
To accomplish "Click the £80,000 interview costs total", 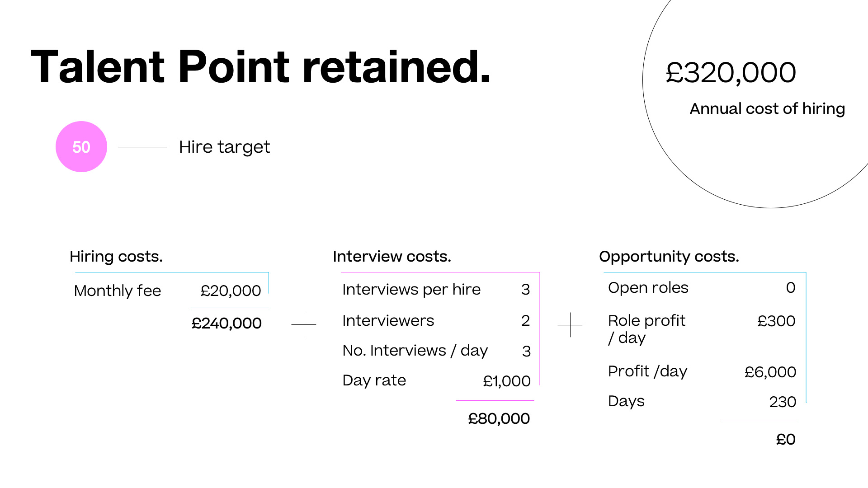I will point(499,419).
